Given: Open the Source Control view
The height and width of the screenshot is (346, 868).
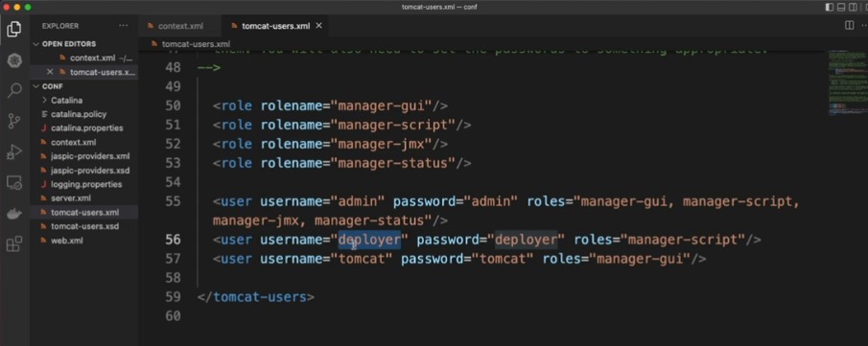Looking at the screenshot, I should click(14, 121).
